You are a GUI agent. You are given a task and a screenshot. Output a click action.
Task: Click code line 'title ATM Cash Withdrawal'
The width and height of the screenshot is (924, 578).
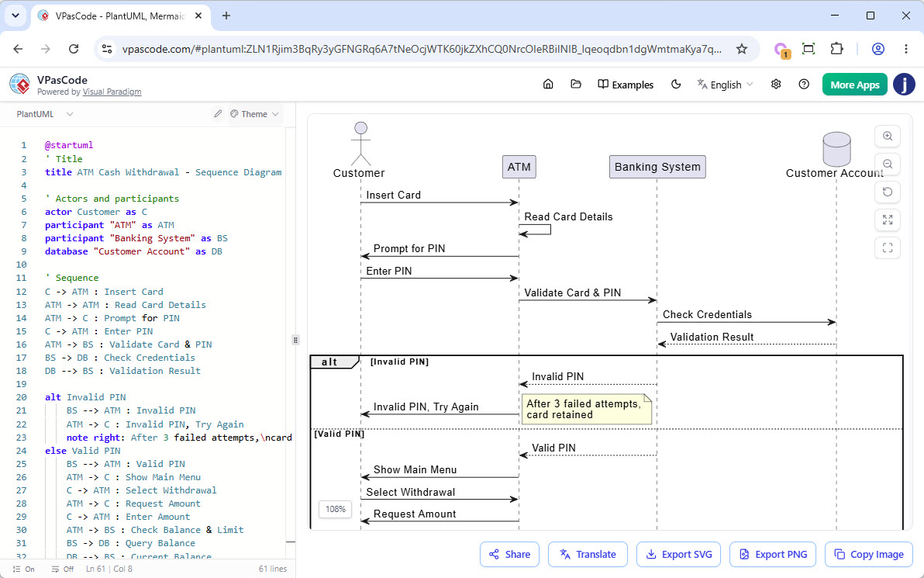[164, 172]
